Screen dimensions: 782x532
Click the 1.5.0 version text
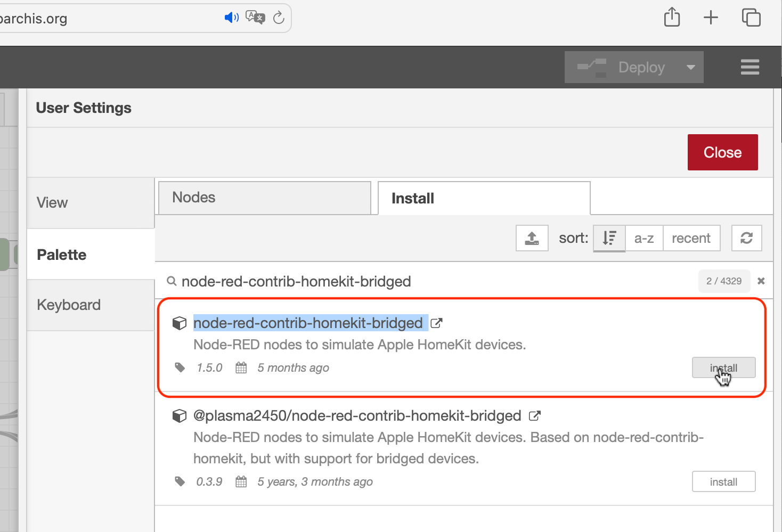coord(209,367)
